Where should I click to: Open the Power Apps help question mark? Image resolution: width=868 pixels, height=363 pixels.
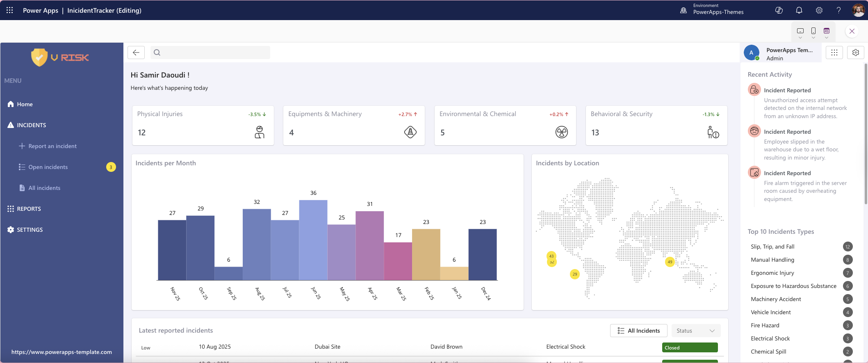tap(839, 10)
